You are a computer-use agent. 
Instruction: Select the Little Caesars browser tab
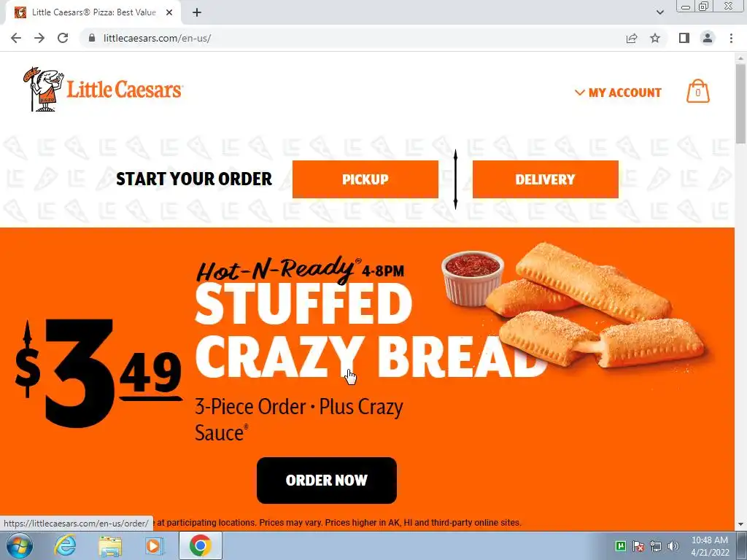[x=93, y=12]
